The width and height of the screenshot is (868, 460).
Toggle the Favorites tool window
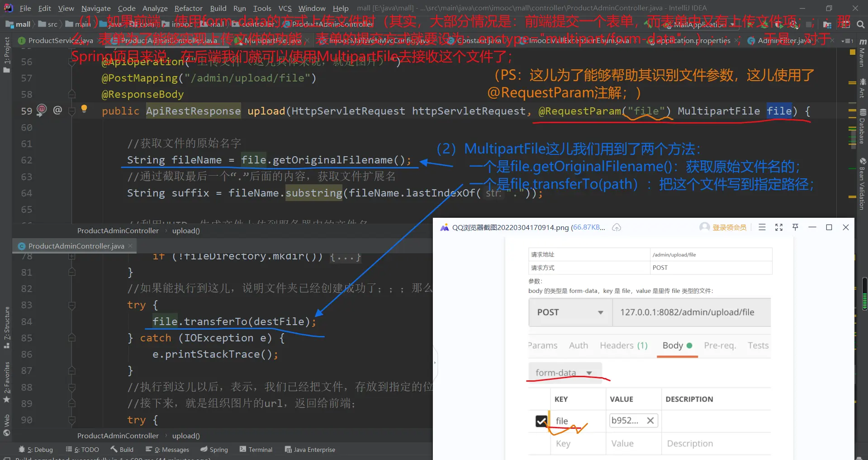(x=6, y=382)
